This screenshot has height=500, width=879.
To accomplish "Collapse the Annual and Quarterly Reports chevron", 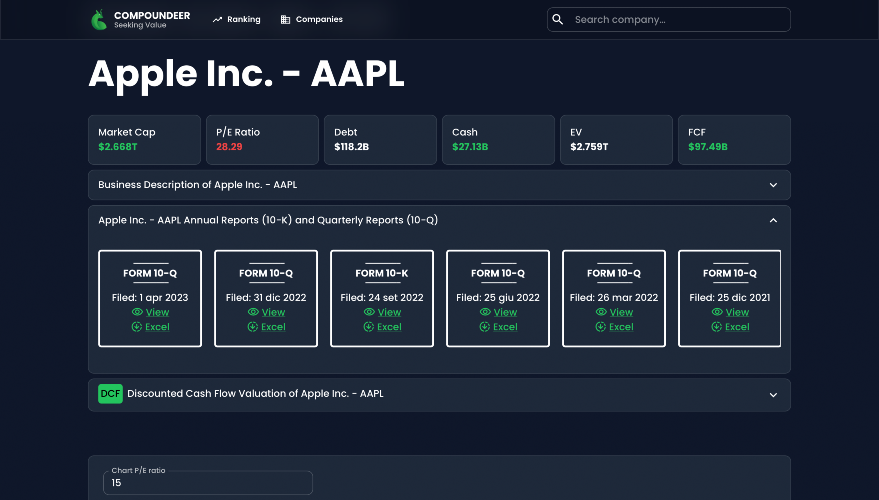I will pyautogui.click(x=774, y=220).
